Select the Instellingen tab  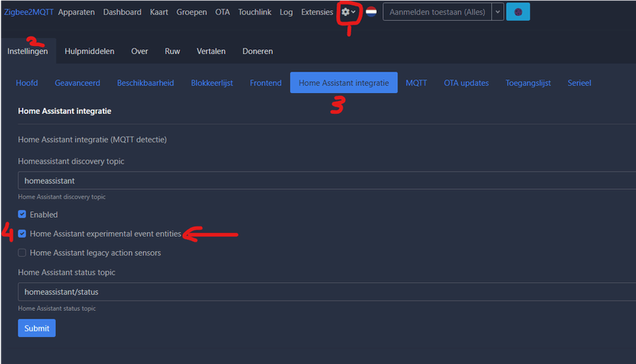coord(28,52)
